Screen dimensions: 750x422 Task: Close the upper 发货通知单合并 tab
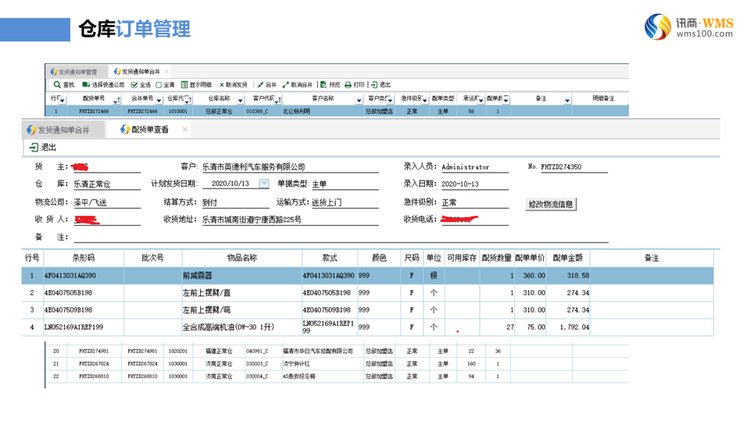coord(166,72)
